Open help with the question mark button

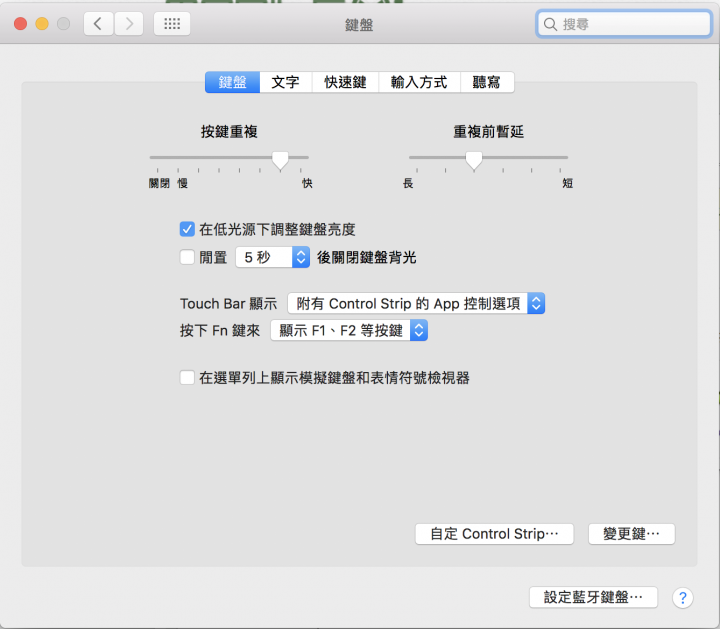[682, 598]
